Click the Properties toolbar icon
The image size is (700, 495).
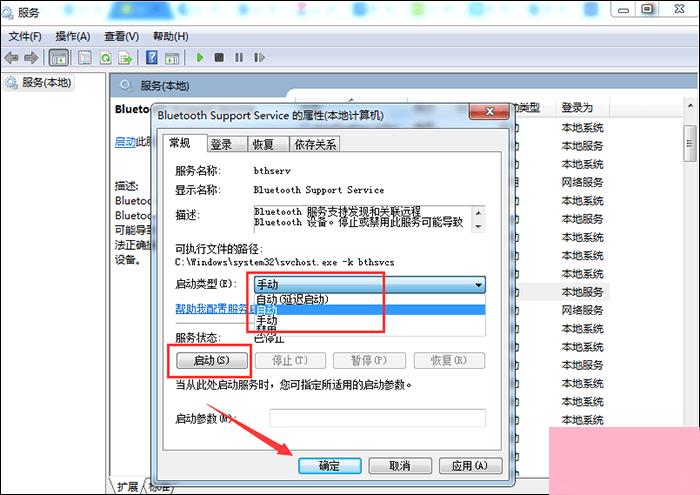[x=84, y=58]
